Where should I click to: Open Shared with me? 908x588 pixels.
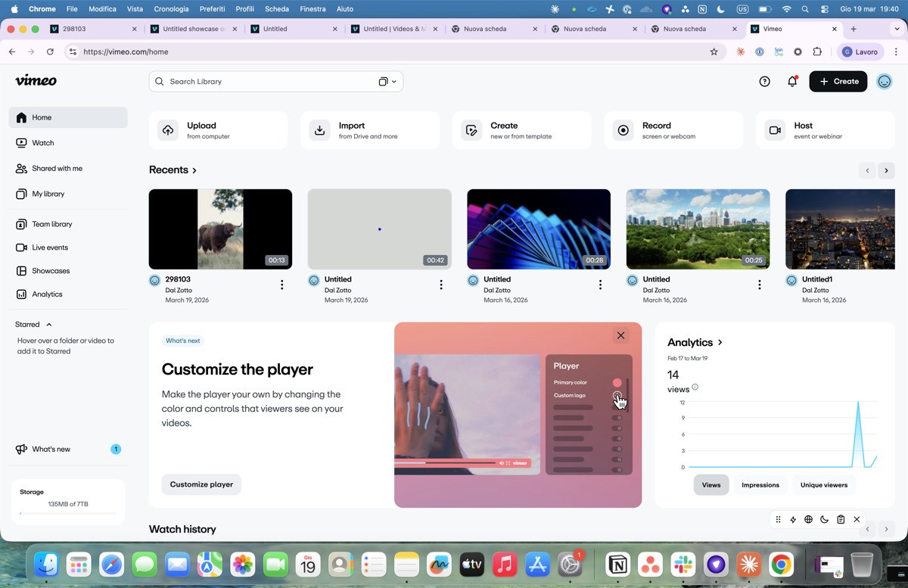(x=68, y=169)
